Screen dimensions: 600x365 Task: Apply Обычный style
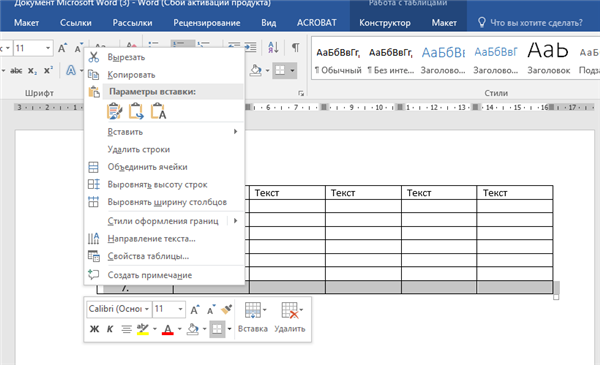point(338,60)
